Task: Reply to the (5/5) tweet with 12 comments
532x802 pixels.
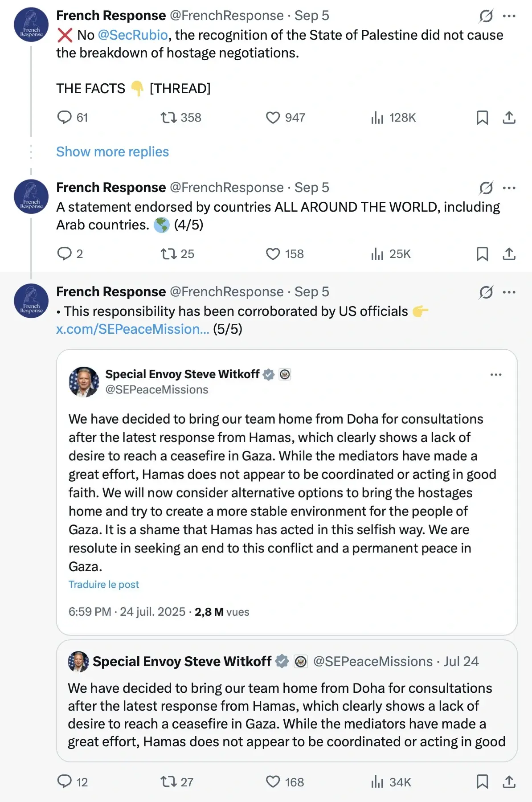Action: [x=65, y=782]
